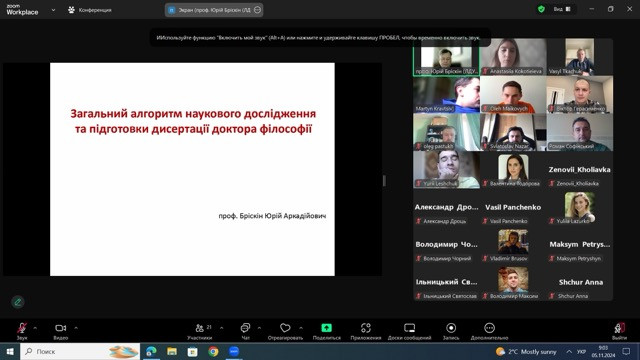
Task: Open the More options ellipsis icon
Action: 489,328
